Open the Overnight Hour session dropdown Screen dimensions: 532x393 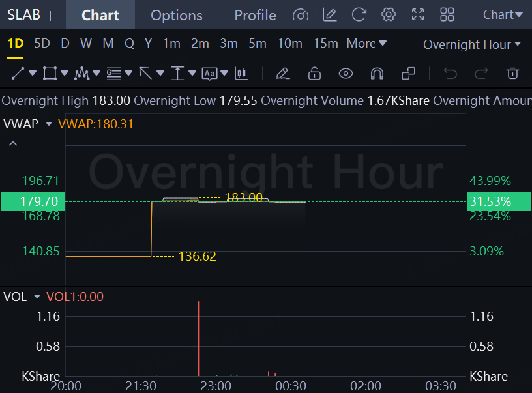click(471, 44)
